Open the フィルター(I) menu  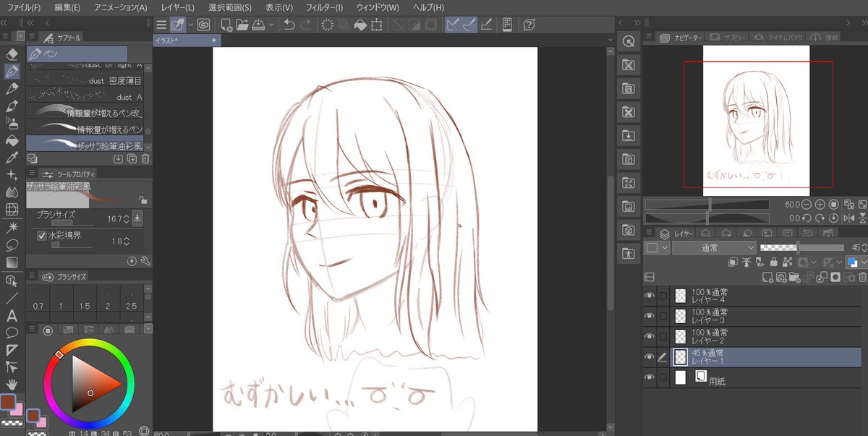(x=324, y=7)
